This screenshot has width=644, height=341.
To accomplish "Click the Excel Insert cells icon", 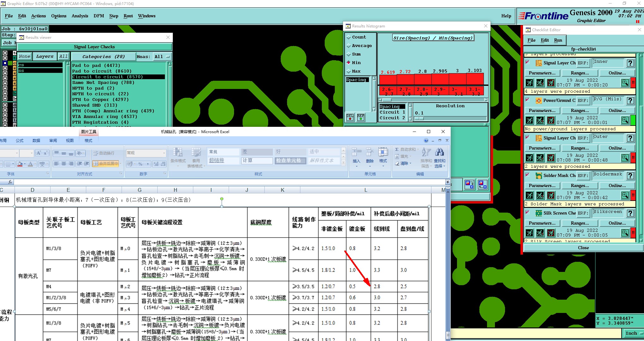I will pos(356,152).
